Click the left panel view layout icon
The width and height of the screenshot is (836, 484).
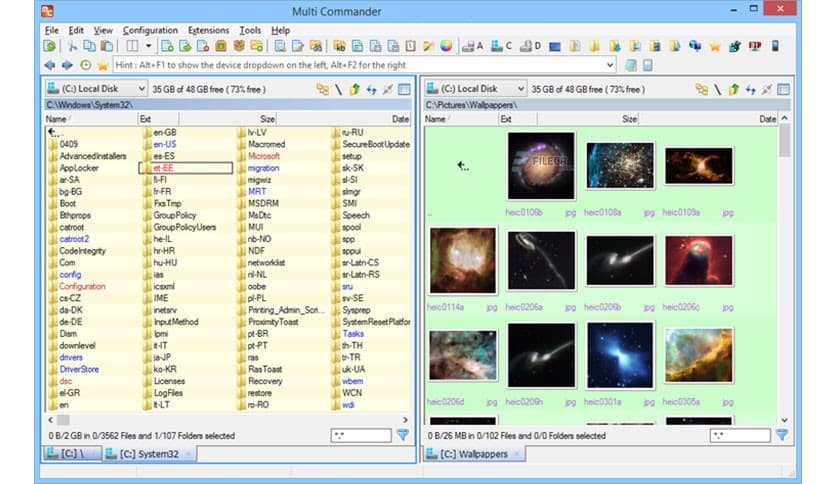coord(404,89)
